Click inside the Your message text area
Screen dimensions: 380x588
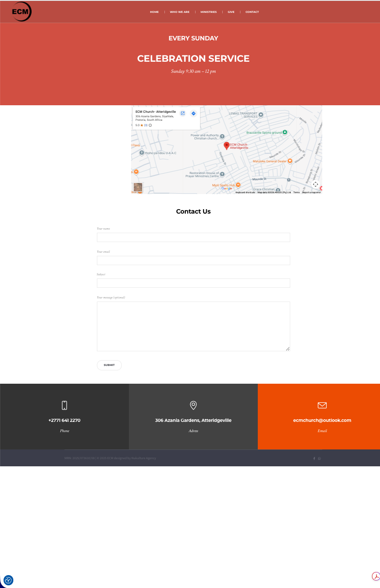tap(193, 326)
